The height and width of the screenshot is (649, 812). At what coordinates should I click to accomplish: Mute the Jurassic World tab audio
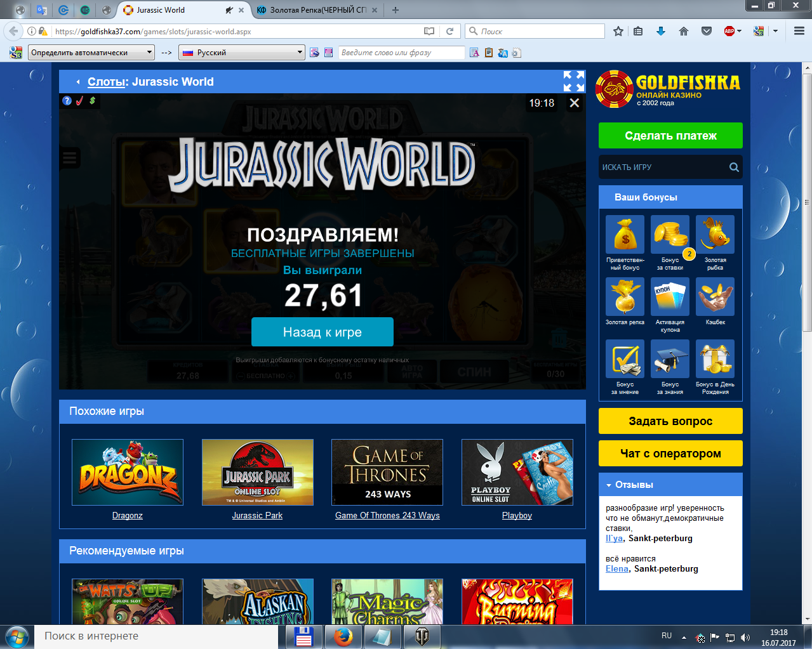(229, 10)
